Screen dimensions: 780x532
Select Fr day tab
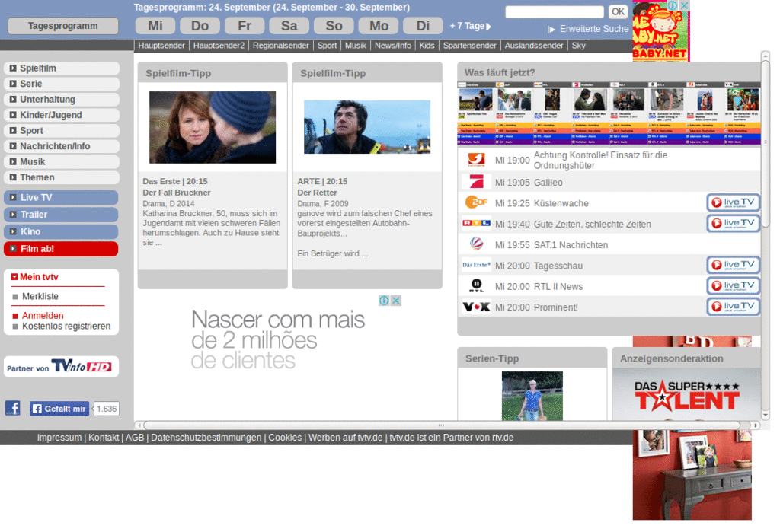tap(245, 26)
